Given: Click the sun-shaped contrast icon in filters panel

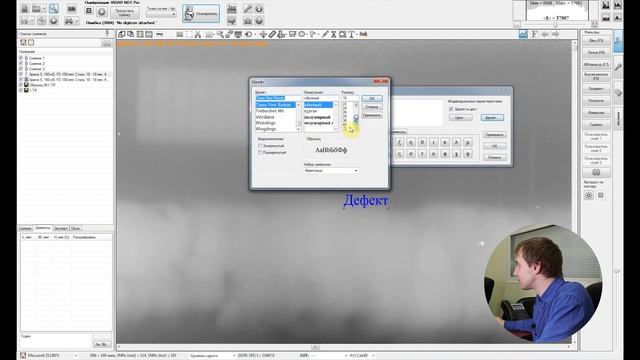Looking at the screenshot, I should 589,196.
